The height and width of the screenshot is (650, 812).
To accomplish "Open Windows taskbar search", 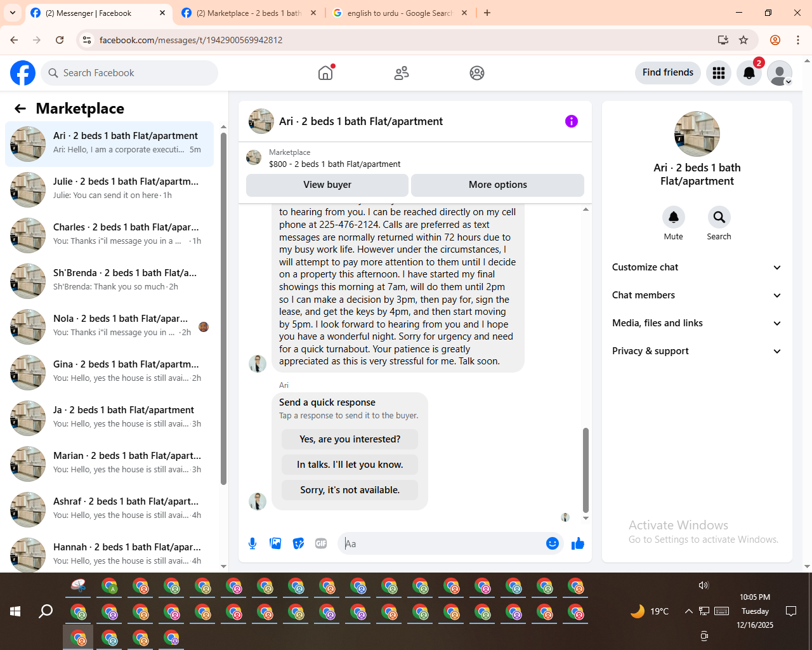I will click(46, 611).
